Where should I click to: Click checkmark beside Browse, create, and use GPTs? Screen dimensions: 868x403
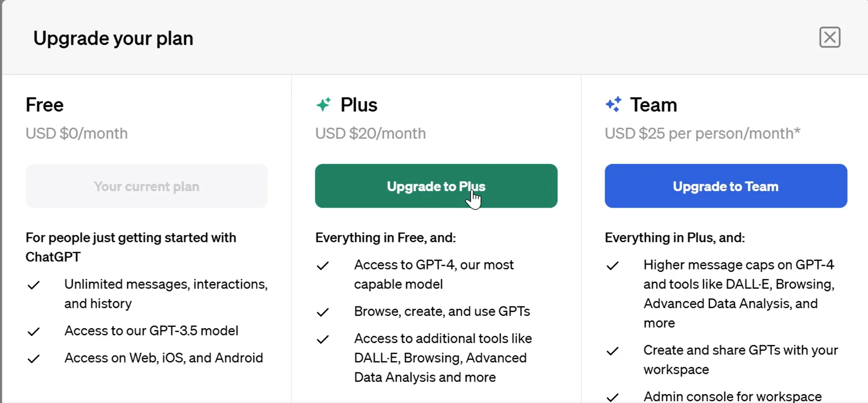coord(323,312)
